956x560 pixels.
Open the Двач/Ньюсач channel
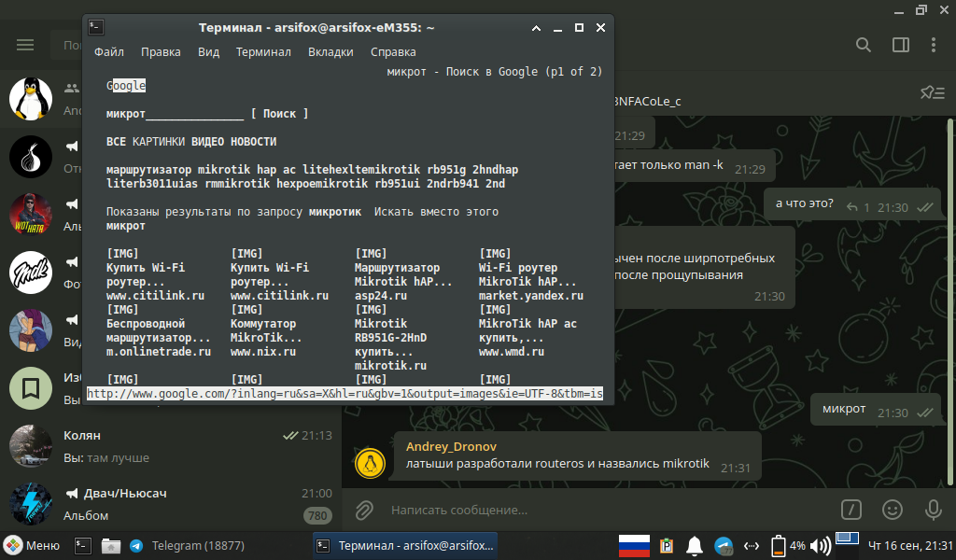pyautogui.click(x=171, y=504)
